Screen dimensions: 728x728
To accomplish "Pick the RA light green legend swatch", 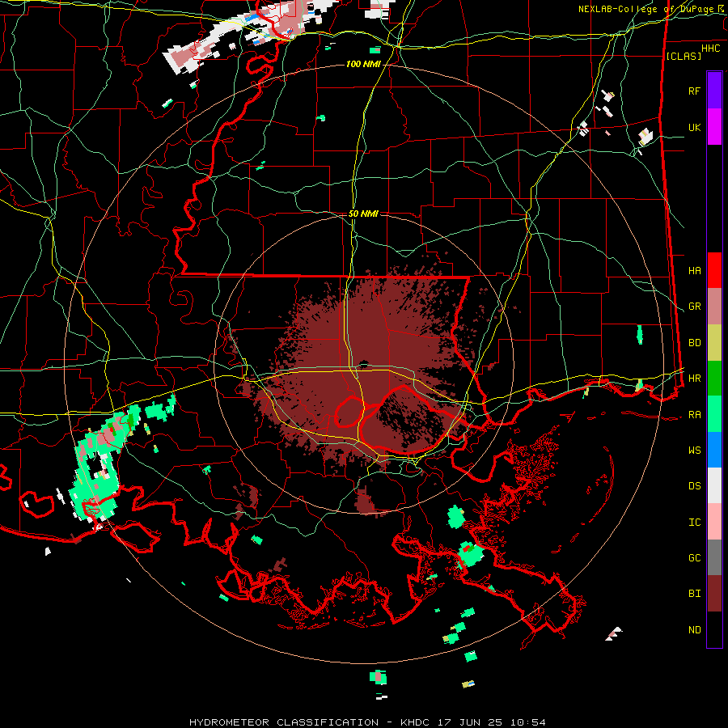I will tap(714, 414).
